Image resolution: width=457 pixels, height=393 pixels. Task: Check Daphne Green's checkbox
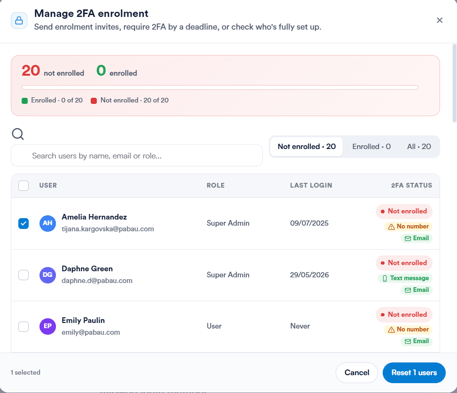(x=23, y=275)
